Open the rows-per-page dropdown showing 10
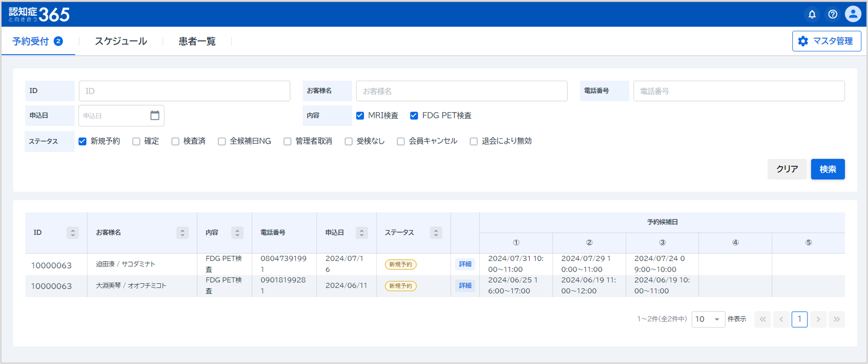 pos(708,319)
